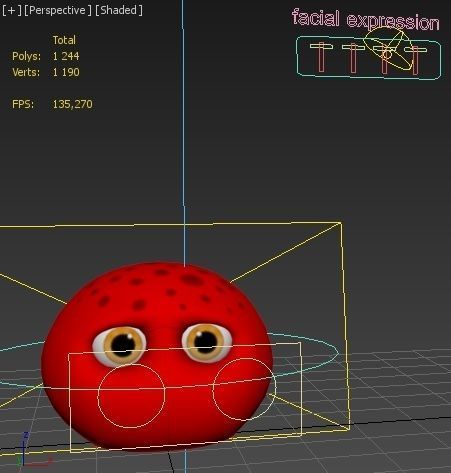The width and height of the screenshot is (451, 473).
Task: Click the Polys count '1 244'
Action: 66,56
